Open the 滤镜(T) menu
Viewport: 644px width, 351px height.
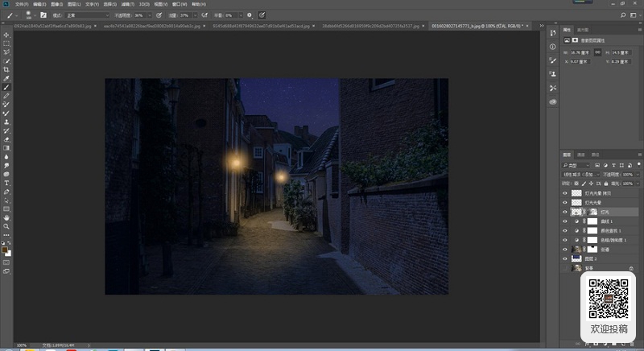click(128, 4)
